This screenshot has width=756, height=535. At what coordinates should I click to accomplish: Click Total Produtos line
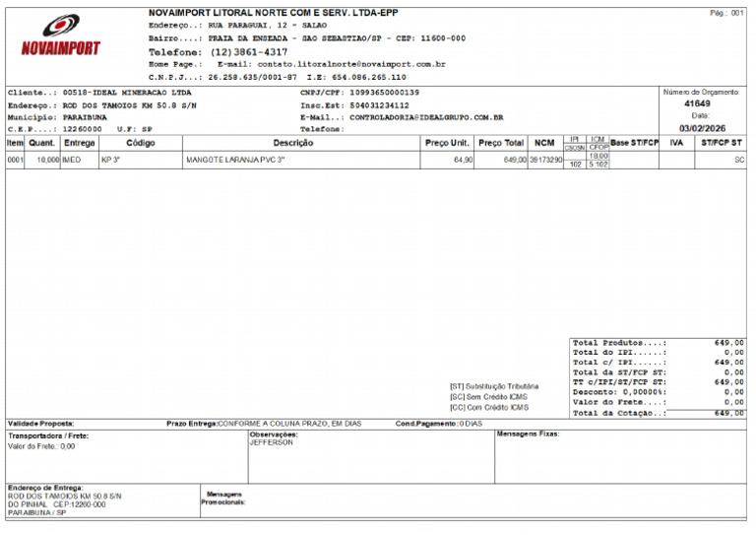(x=659, y=343)
